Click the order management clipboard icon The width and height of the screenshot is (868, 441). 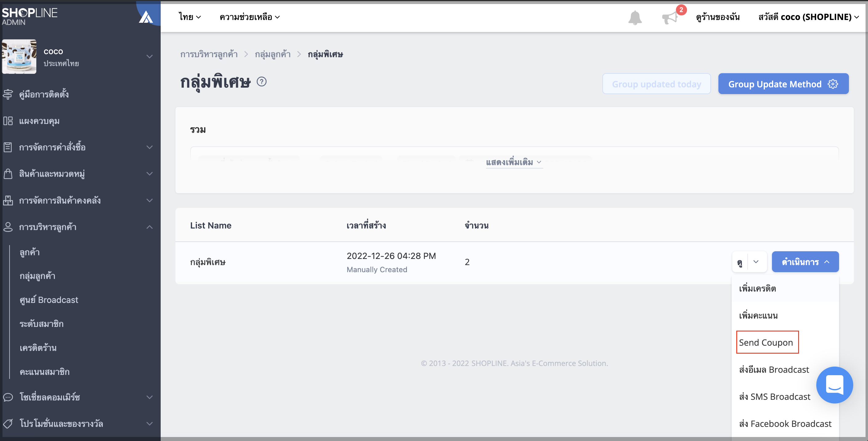pos(8,147)
